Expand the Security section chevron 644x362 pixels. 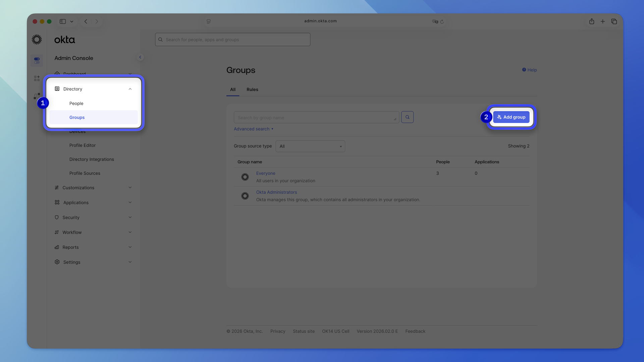130,217
